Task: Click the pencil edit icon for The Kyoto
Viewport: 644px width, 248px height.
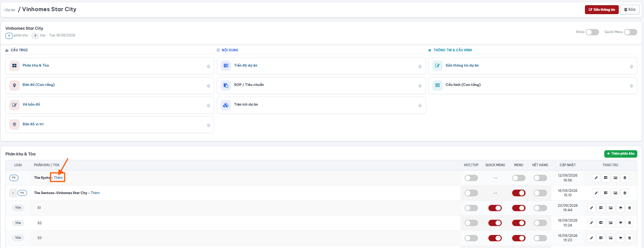Action: [596, 178]
